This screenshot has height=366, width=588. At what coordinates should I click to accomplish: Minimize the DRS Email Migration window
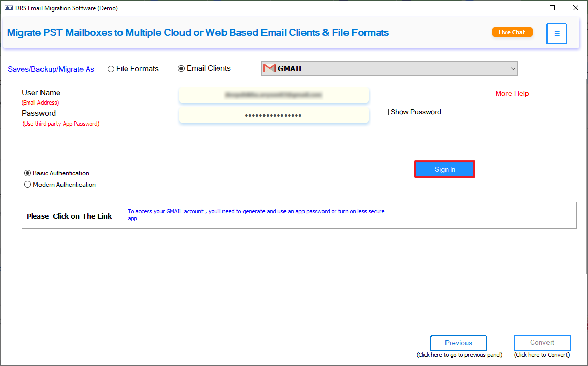pyautogui.click(x=529, y=8)
